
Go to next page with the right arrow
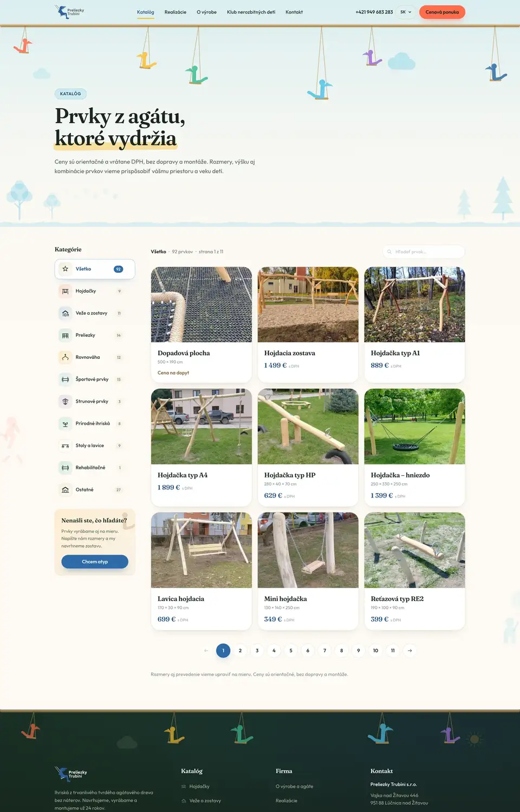tap(410, 651)
